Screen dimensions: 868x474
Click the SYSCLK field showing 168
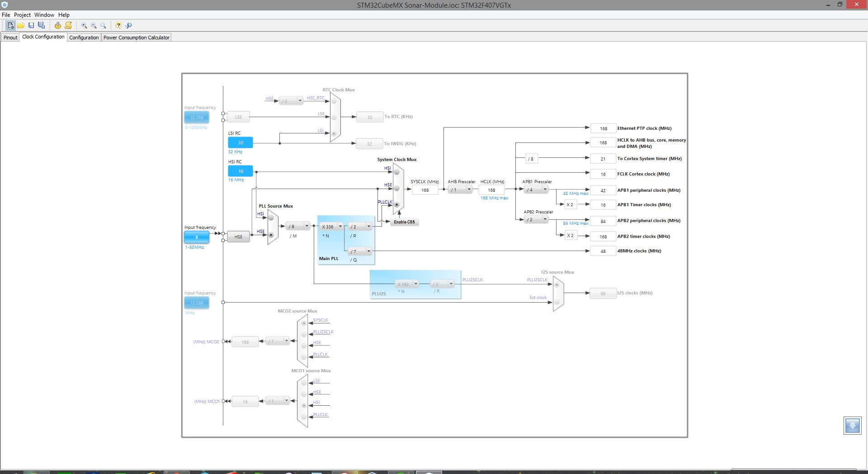425,190
